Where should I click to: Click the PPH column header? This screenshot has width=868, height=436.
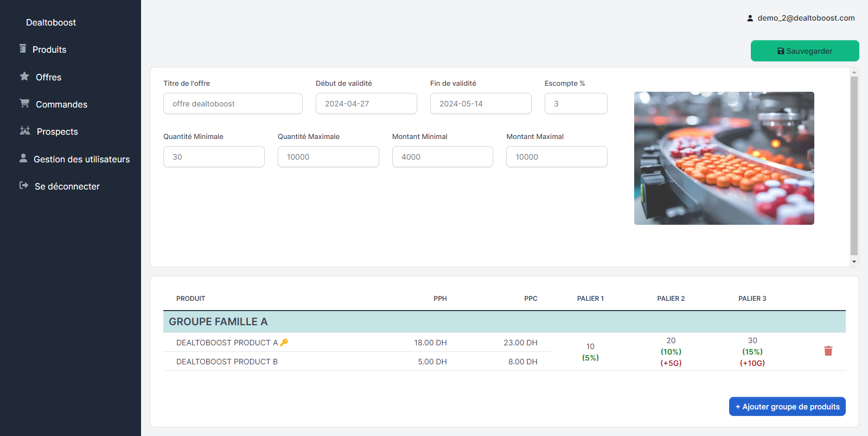tap(440, 299)
